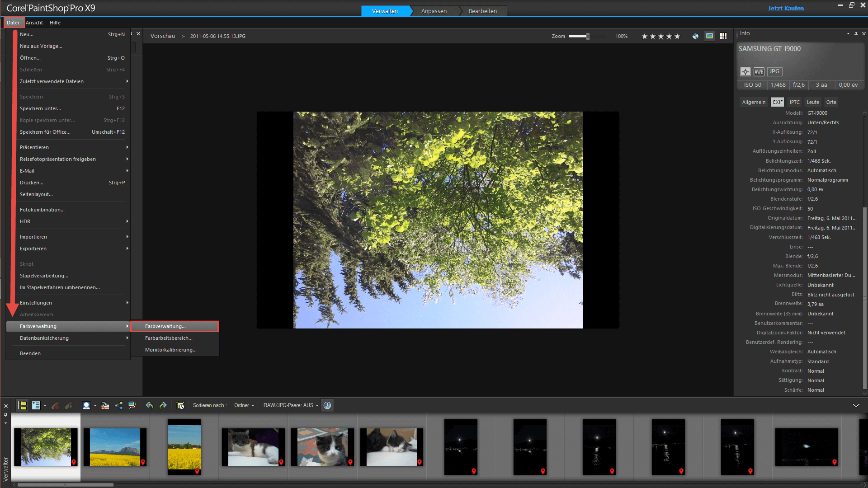Select the portrait yellow field thumbnail
Viewport: 868px width, 488px height.
(184, 447)
